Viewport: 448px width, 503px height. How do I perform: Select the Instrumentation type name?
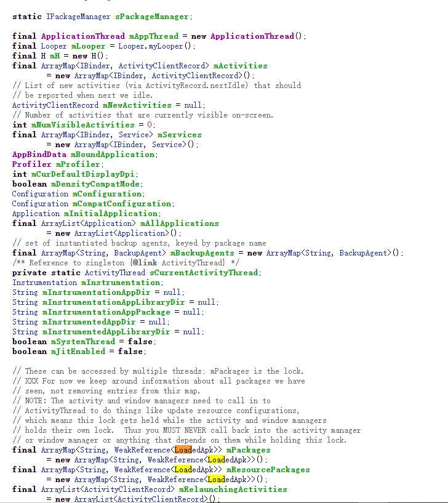tap(44, 283)
